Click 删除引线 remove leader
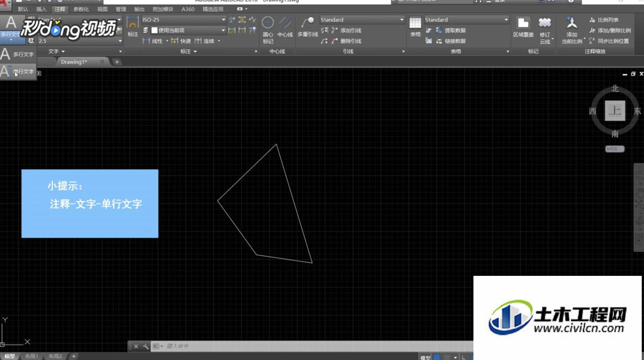This screenshot has height=360, width=644. point(346,41)
